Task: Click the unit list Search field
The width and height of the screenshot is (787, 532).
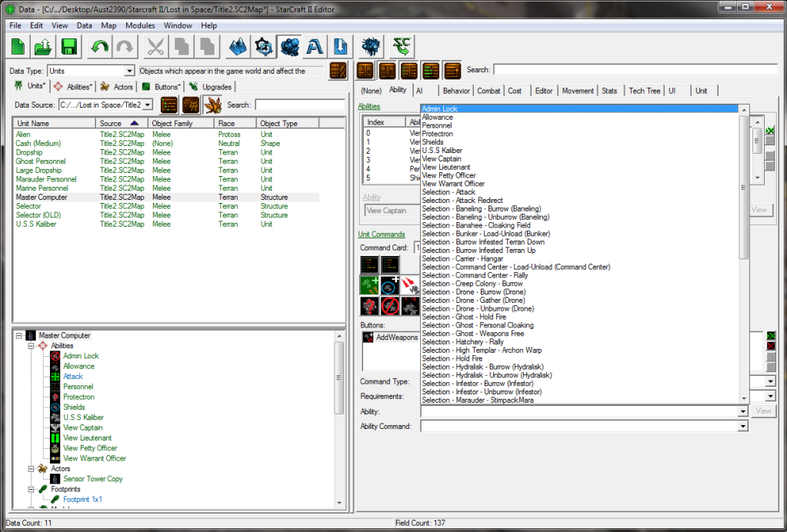Action: (299, 105)
